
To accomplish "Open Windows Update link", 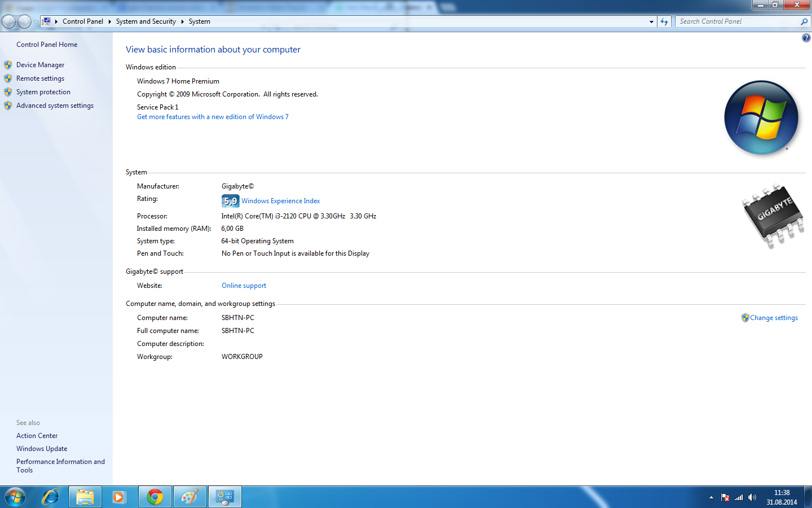I will point(42,449).
